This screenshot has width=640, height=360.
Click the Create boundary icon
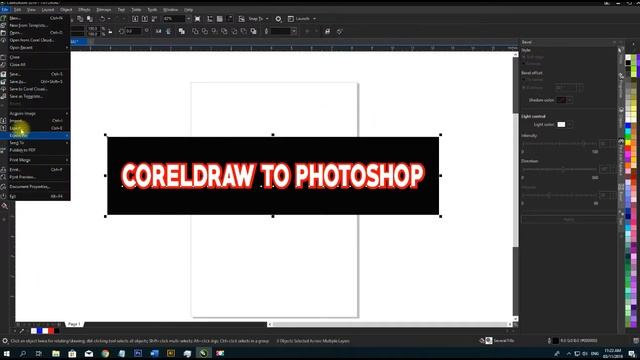(x=253, y=31)
